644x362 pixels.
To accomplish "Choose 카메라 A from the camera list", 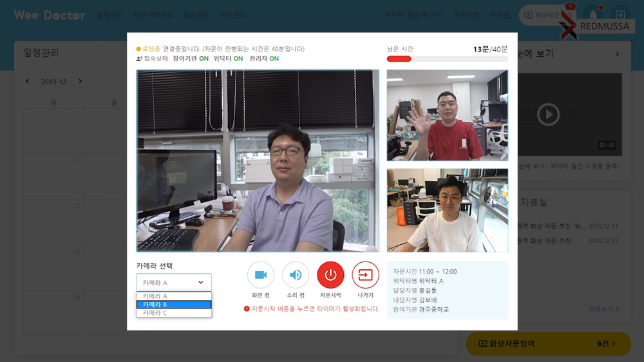I will pyautogui.click(x=174, y=296).
